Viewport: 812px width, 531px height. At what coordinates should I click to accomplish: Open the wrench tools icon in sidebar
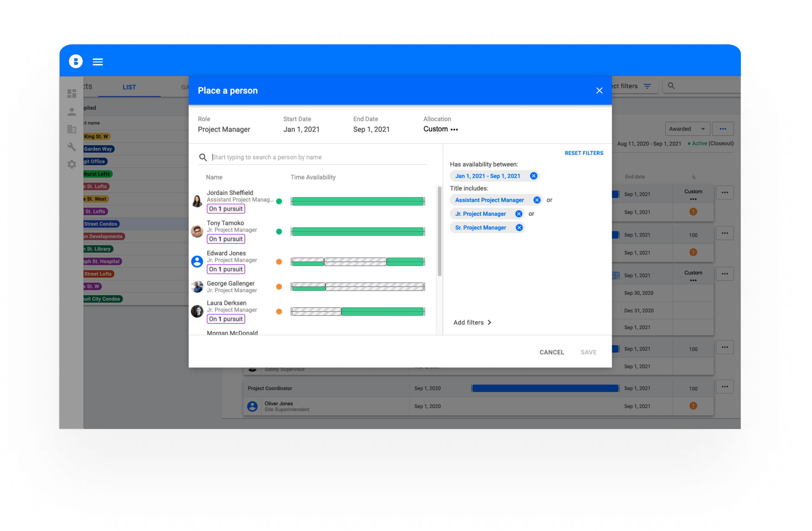(x=72, y=147)
